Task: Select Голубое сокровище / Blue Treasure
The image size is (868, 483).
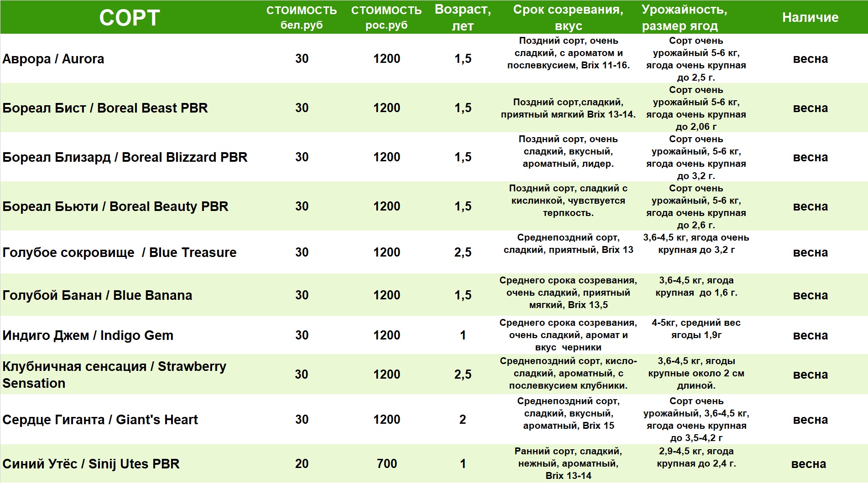Action: 120,252
